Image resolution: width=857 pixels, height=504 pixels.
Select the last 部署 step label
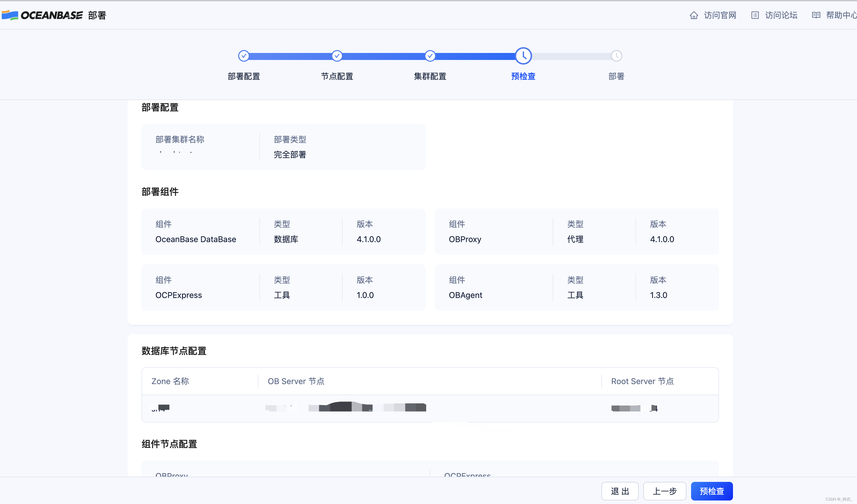coord(617,77)
